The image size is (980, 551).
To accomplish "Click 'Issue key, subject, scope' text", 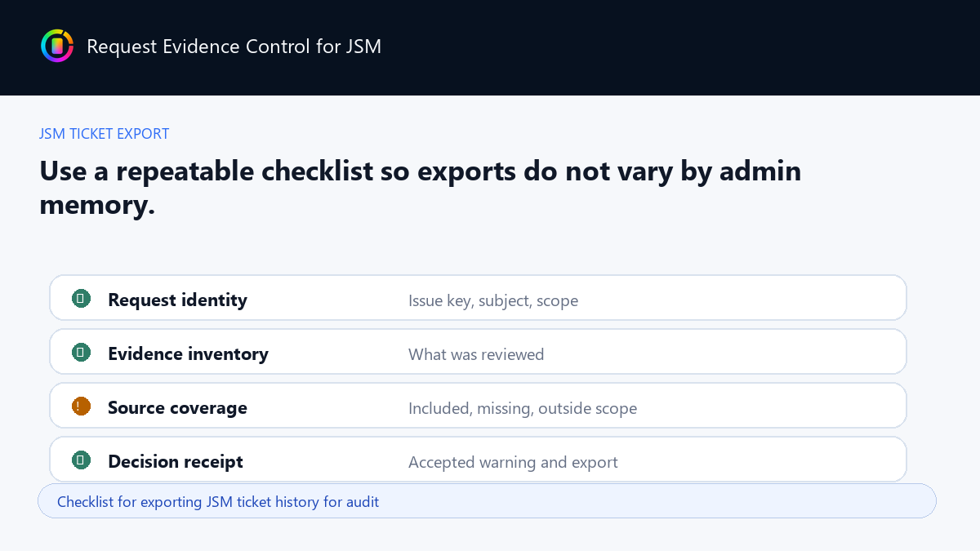I will (x=493, y=301).
